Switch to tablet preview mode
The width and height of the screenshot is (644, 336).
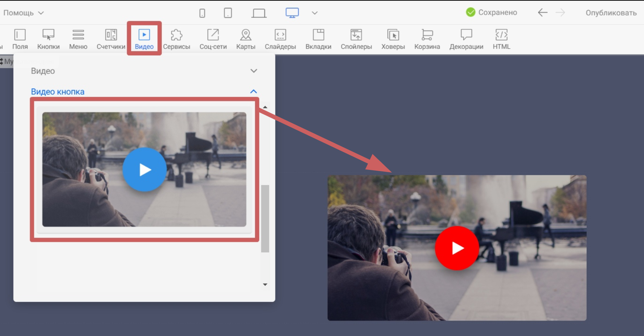[x=228, y=13]
